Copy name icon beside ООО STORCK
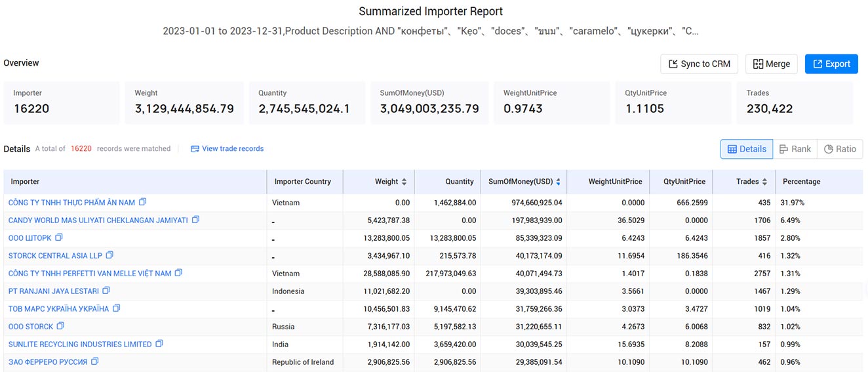 (x=60, y=326)
